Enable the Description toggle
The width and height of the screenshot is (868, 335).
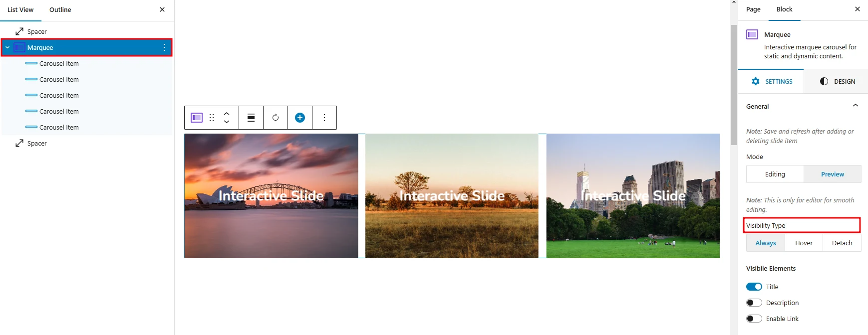754,303
